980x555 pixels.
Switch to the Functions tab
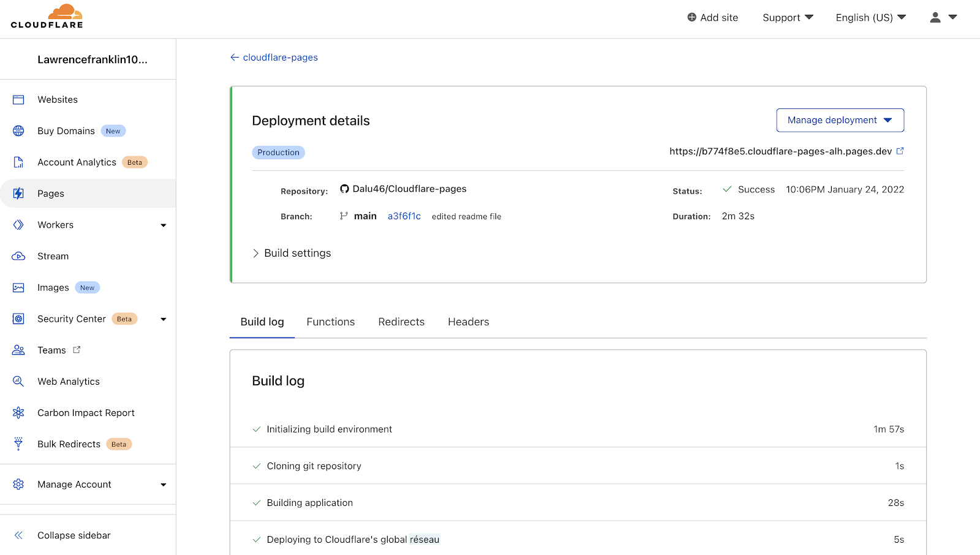(x=331, y=322)
